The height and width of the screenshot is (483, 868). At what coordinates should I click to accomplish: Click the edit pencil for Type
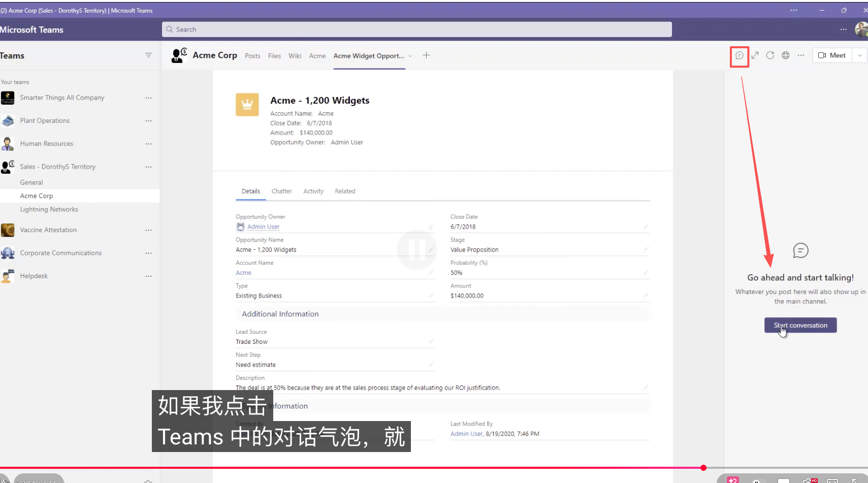tap(431, 296)
